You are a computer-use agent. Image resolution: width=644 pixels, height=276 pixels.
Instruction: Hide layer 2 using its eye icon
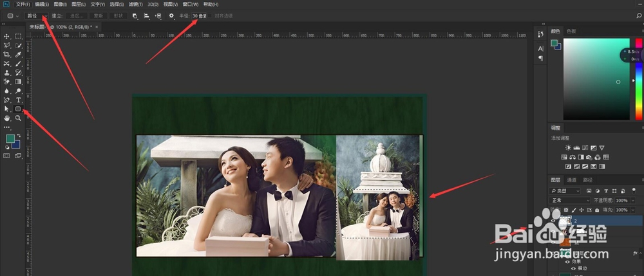(x=553, y=221)
